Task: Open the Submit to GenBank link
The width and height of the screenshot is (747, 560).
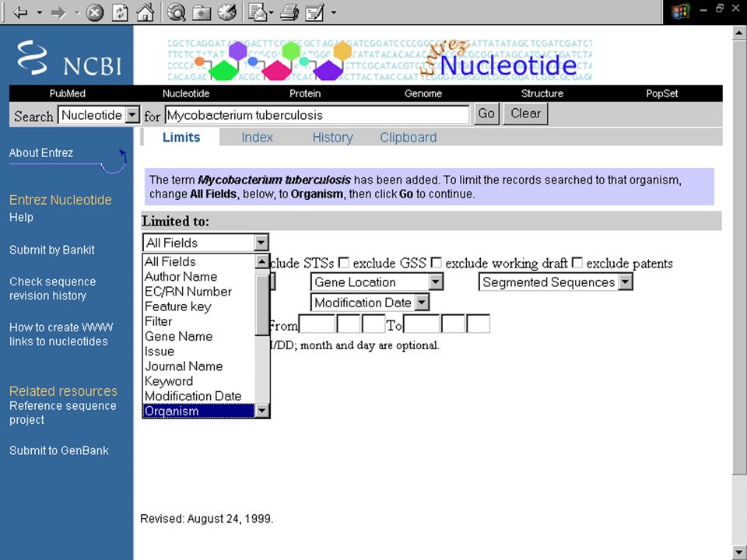Action: [59, 450]
